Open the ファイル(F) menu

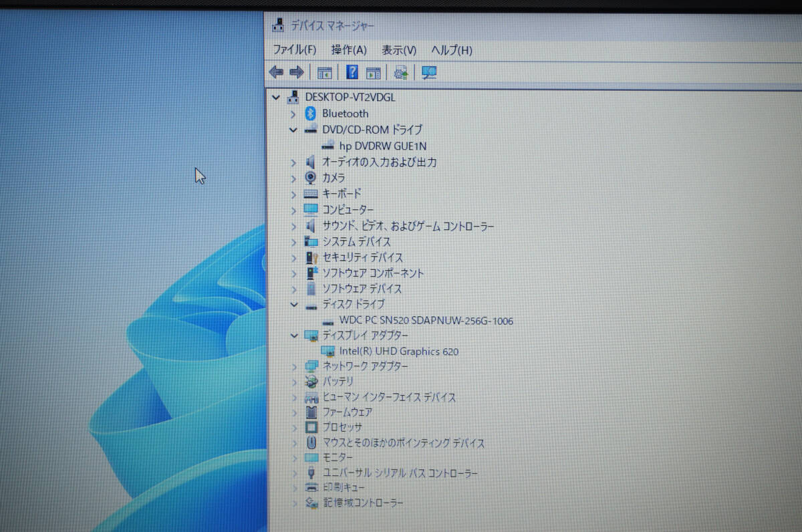[x=294, y=50]
